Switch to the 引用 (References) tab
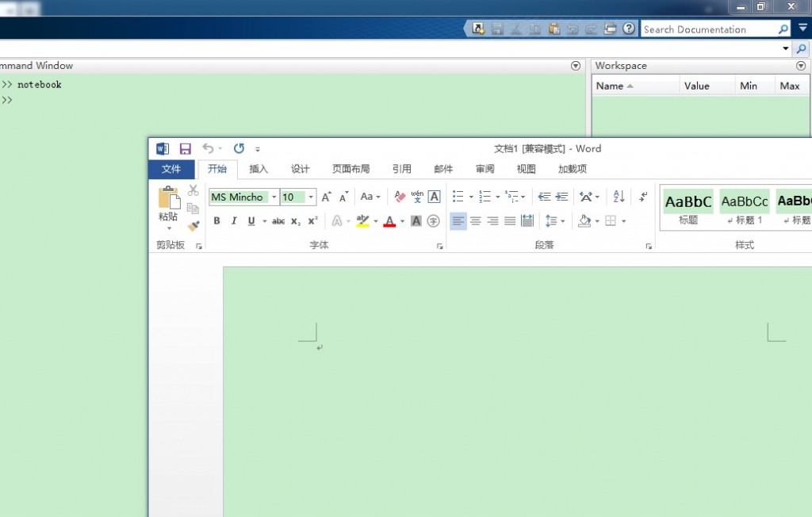Image resolution: width=812 pixels, height=517 pixels. tap(401, 169)
